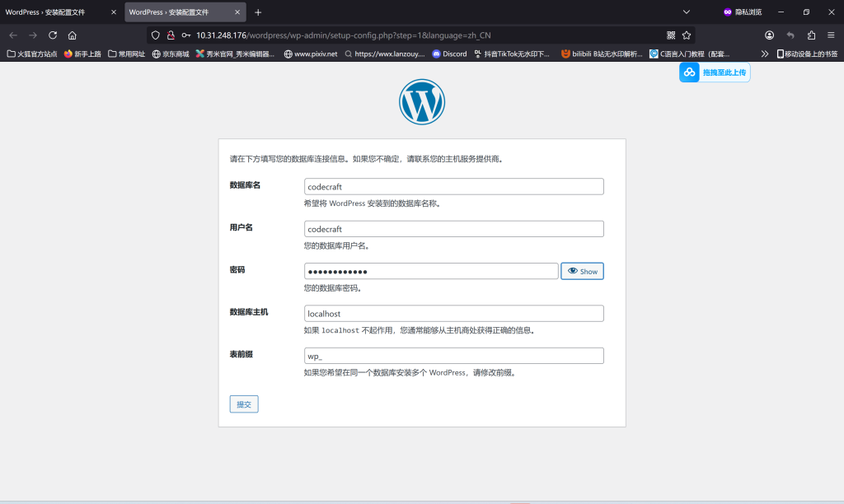Open a new browser tab
This screenshot has height=504, width=844.
[258, 12]
